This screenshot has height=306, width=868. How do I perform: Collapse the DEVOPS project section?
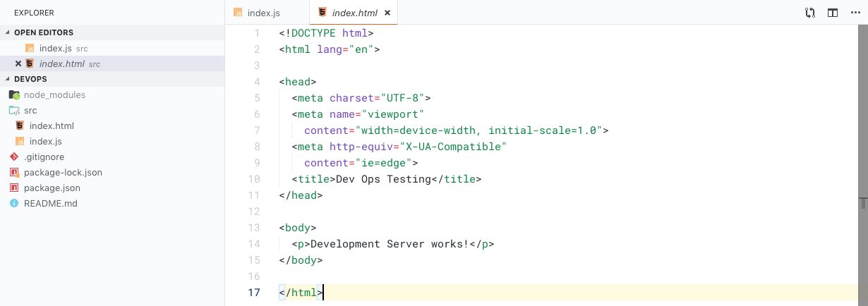click(x=8, y=79)
